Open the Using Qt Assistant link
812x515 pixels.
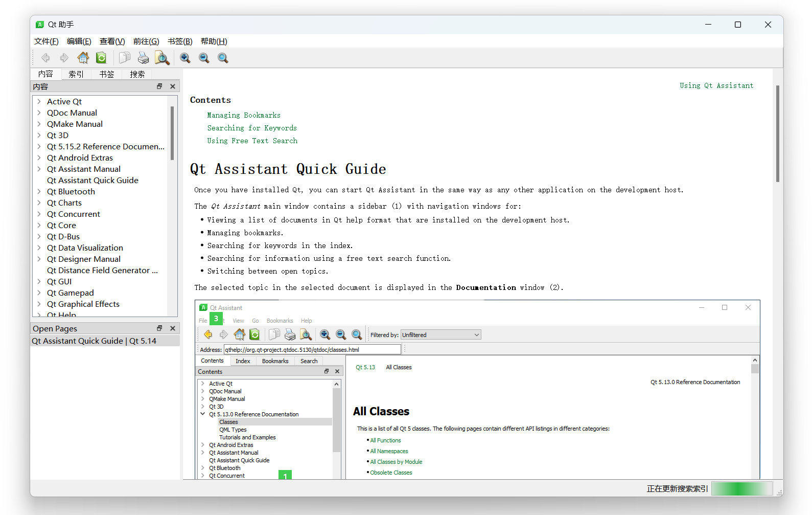pos(716,85)
